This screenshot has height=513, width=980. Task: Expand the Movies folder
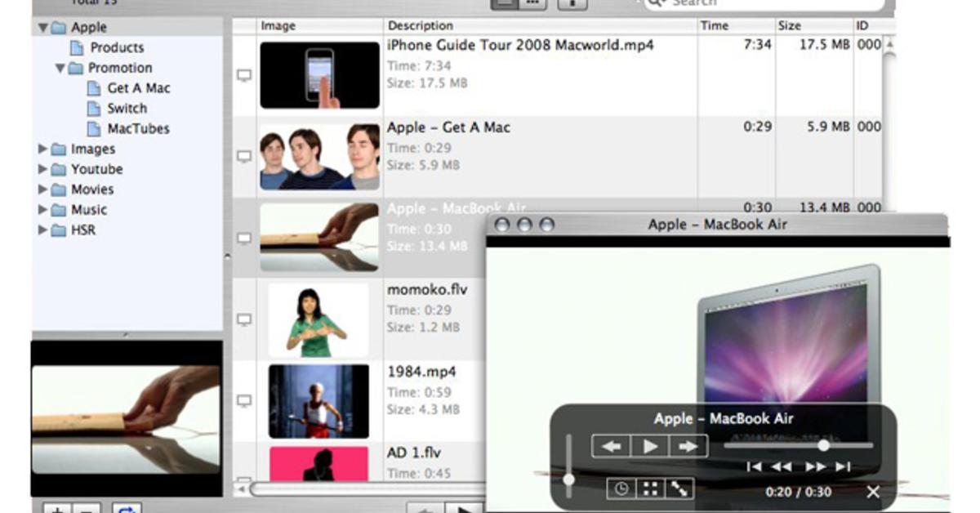click(x=43, y=190)
